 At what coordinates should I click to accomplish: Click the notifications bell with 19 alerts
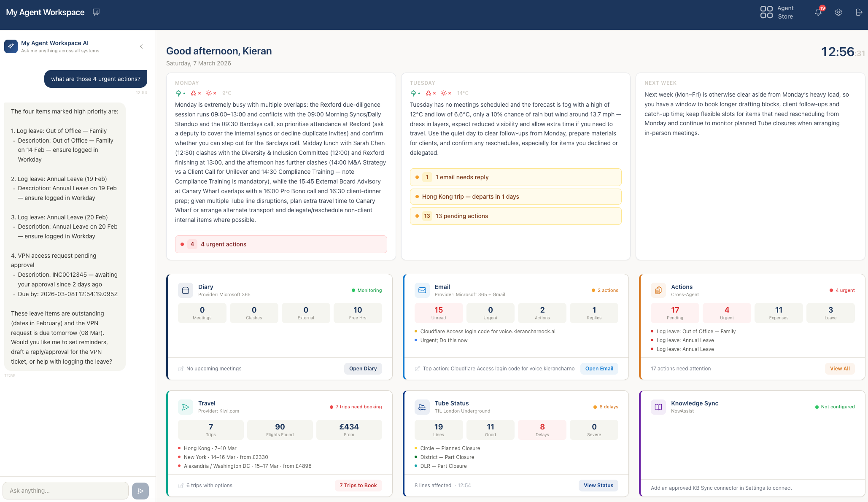pos(818,12)
